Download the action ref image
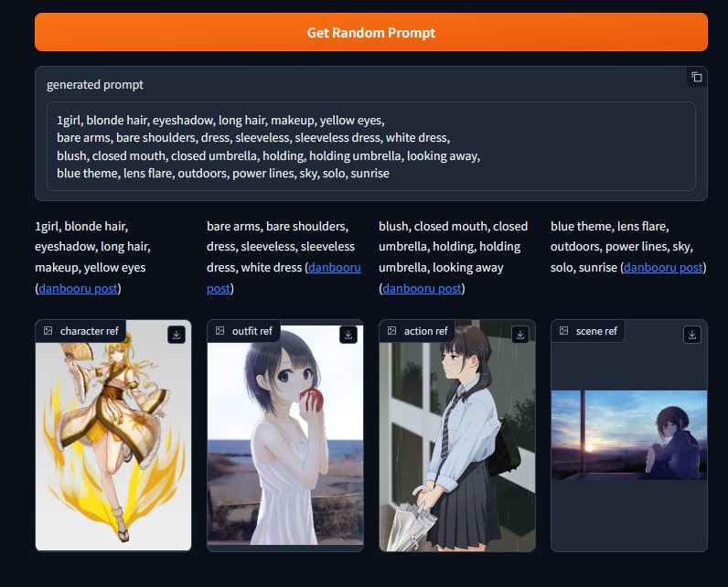 coord(520,335)
